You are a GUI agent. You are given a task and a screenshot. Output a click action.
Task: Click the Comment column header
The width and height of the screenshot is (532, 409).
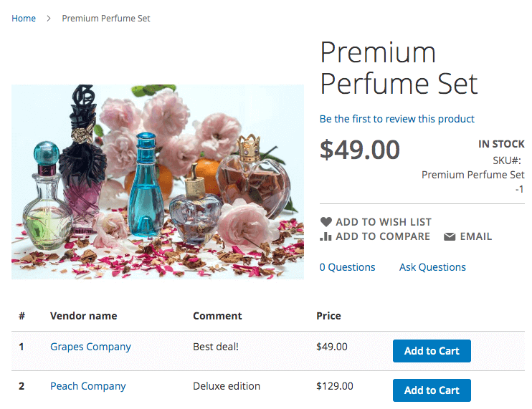point(217,316)
